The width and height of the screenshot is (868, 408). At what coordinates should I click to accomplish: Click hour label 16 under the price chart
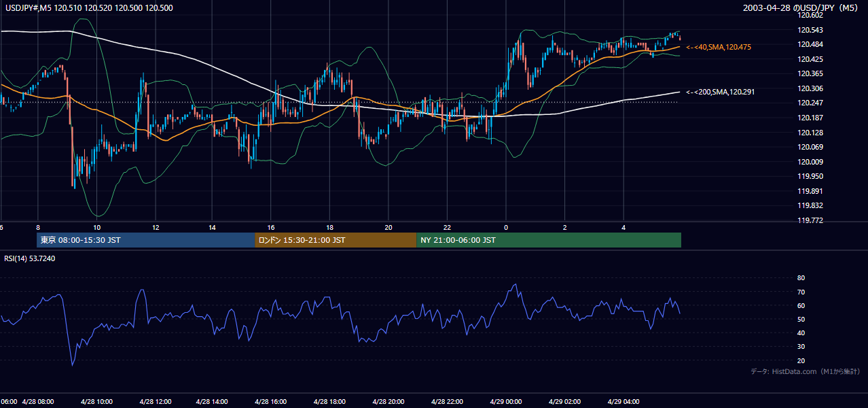click(x=271, y=227)
